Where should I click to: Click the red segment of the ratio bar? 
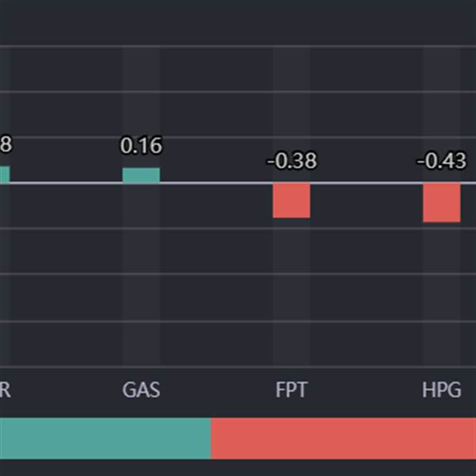(x=343, y=438)
